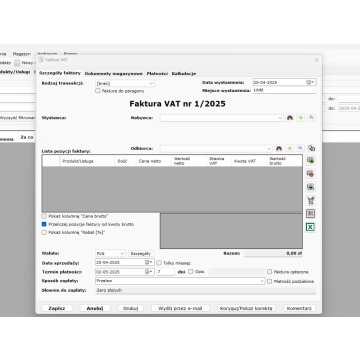Image resolution: width=360 pixels, height=360 pixels.
Task: Click Drukuj button
Action: (131, 308)
